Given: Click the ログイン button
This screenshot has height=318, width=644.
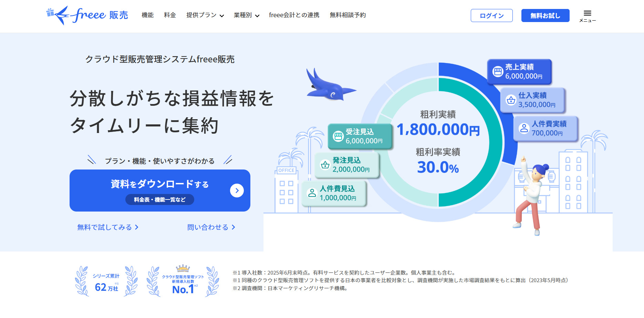Looking at the screenshot, I should point(492,16).
